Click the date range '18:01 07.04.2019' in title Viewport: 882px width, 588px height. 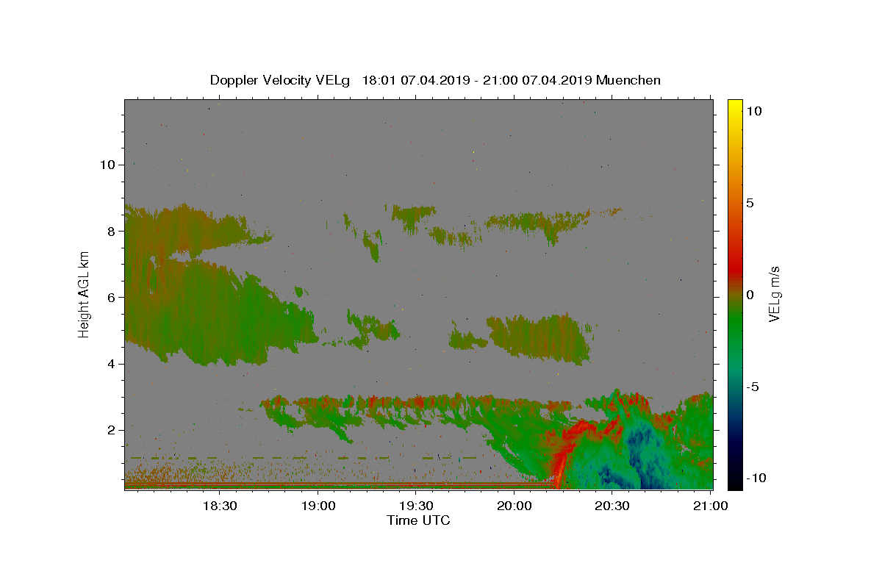coord(416,80)
